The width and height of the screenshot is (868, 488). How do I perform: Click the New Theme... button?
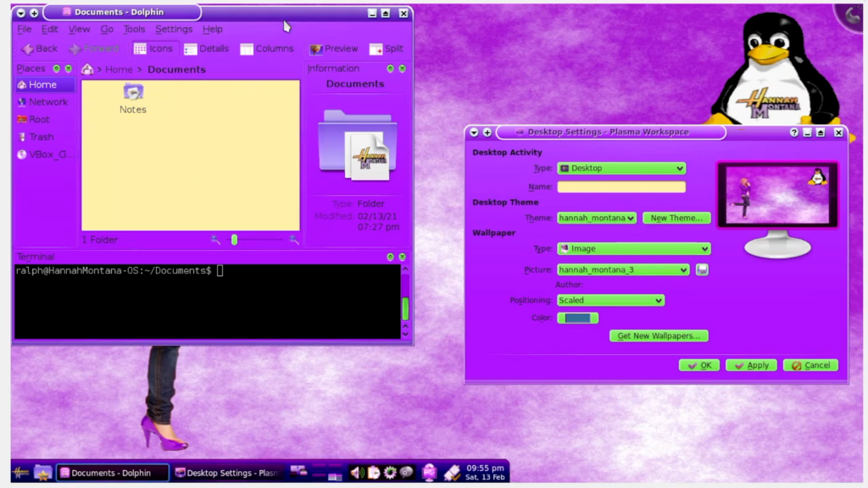(676, 218)
